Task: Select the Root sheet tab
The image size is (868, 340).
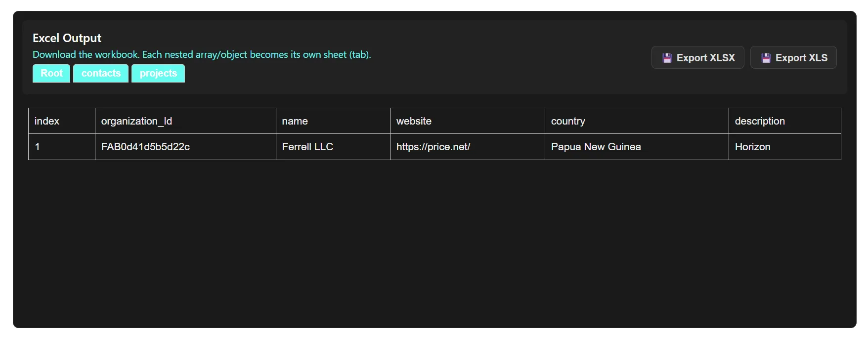Action: [x=51, y=73]
